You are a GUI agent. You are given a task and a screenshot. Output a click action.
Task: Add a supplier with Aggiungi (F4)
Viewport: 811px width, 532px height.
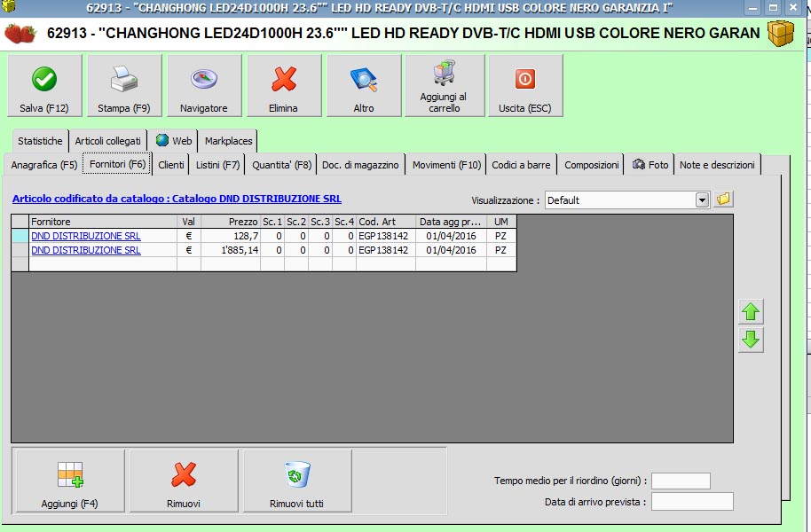point(70,481)
